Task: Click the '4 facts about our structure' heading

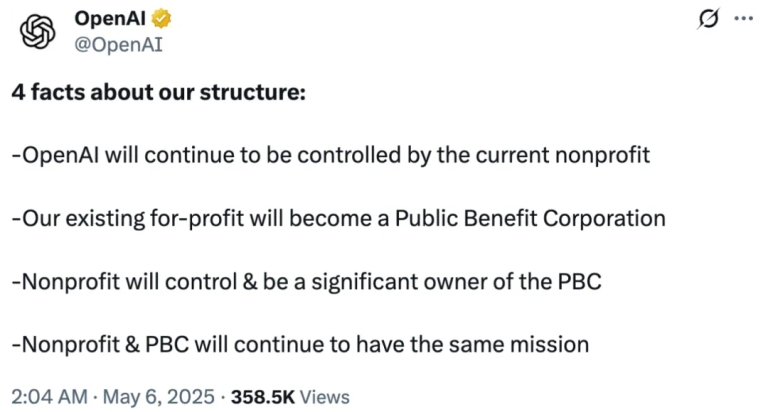Action: 159,92
